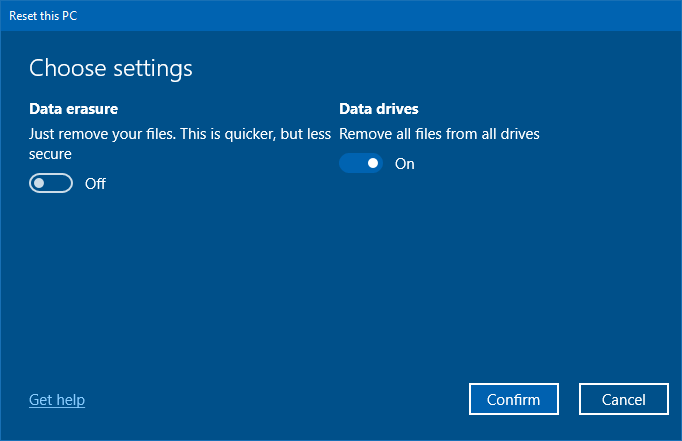Click the Confirm button
This screenshot has height=441, width=682.
[513, 399]
